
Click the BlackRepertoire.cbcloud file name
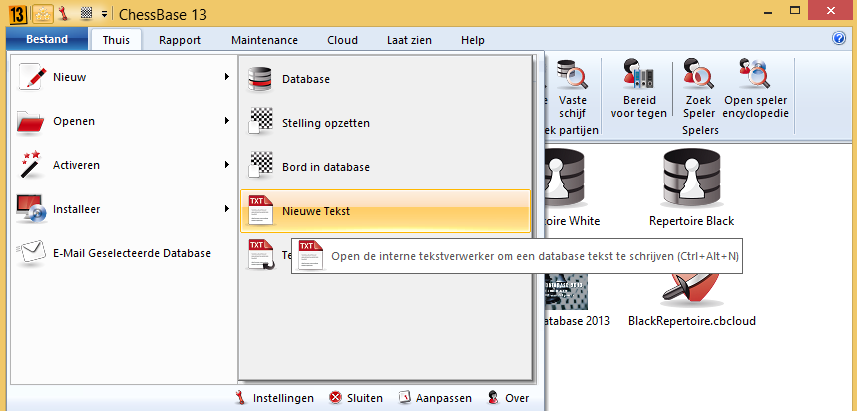pyautogui.click(x=692, y=321)
